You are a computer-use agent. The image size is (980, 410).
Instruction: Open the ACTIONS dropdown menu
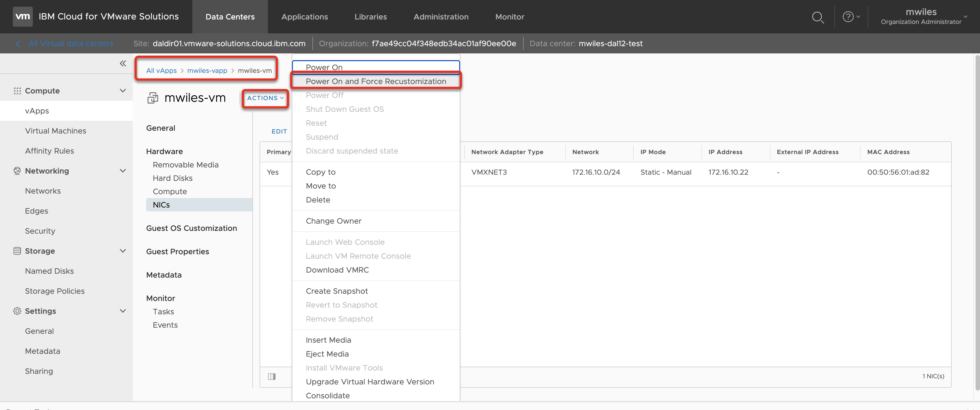pyautogui.click(x=265, y=98)
